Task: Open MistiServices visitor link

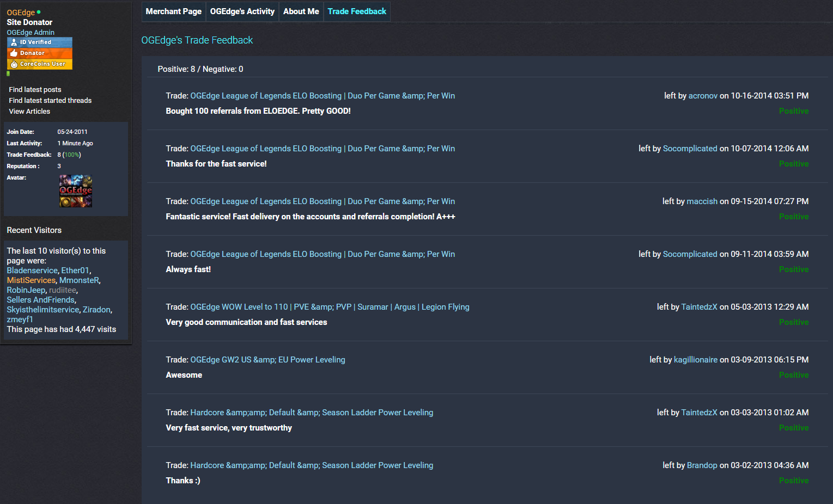Action: coord(31,280)
